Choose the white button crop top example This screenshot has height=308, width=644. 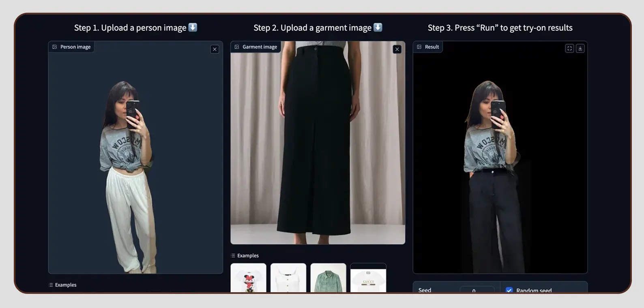pyautogui.click(x=288, y=278)
